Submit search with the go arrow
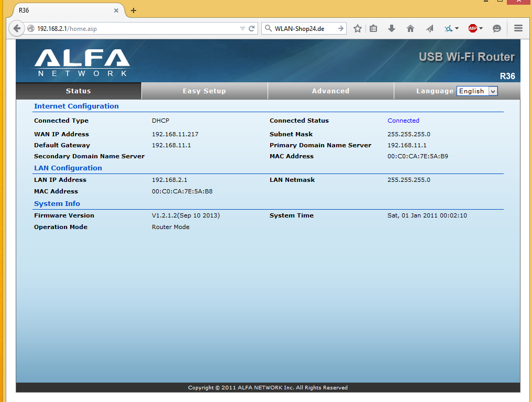The height and width of the screenshot is (402, 532). [341, 28]
